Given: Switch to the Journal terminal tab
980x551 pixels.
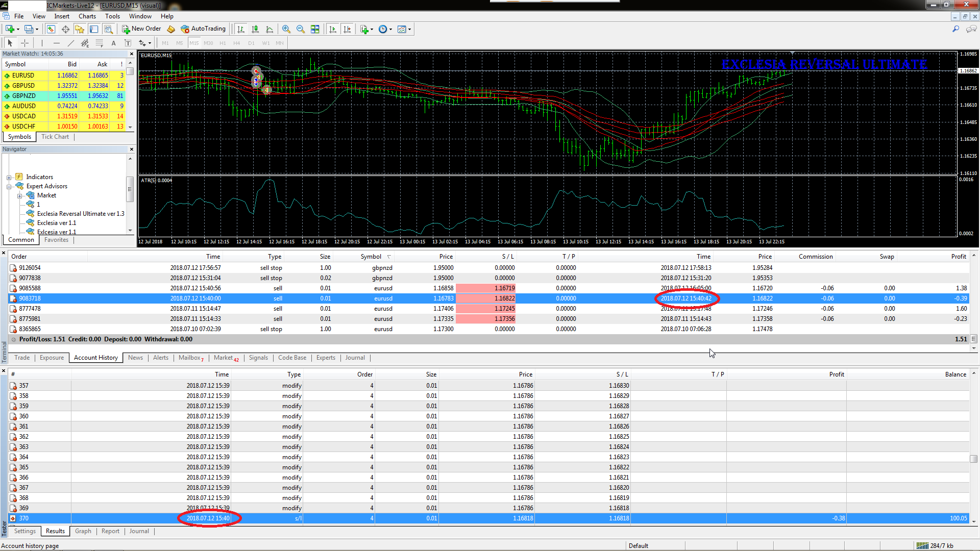Looking at the screenshot, I should [355, 358].
